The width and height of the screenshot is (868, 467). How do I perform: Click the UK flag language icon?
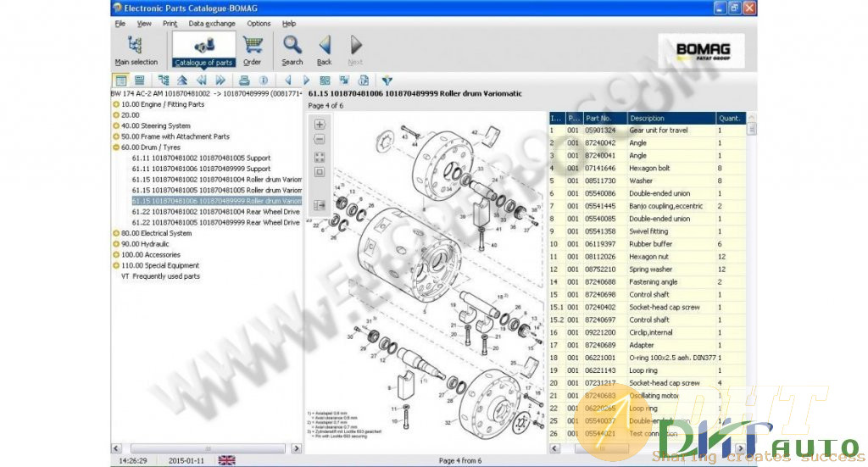click(x=226, y=460)
